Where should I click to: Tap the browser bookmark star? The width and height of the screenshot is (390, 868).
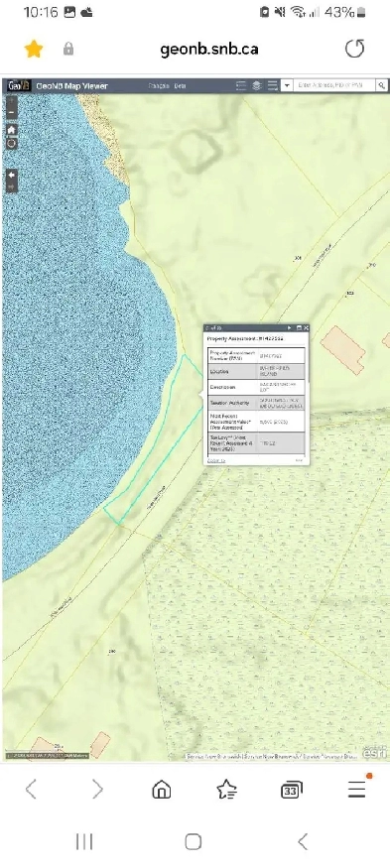(34, 50)
